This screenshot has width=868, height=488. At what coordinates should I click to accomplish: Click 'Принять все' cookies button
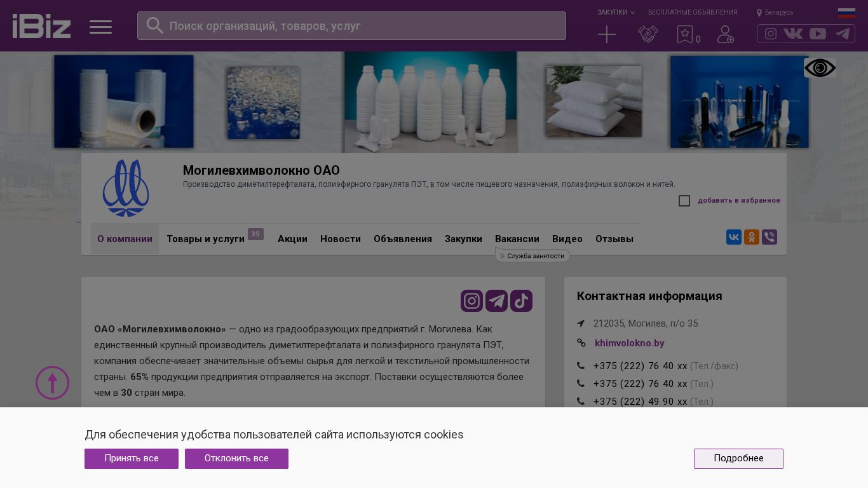(x=132, y=459)
